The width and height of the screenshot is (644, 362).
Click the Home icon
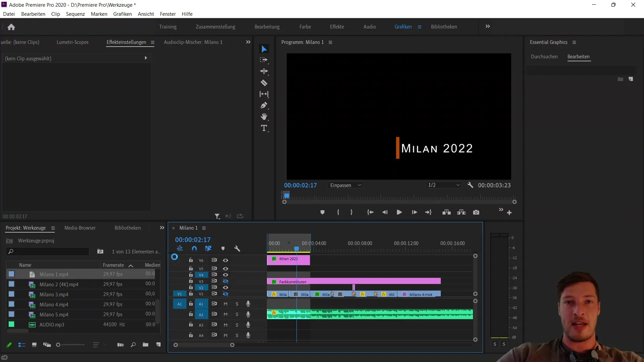11,27
